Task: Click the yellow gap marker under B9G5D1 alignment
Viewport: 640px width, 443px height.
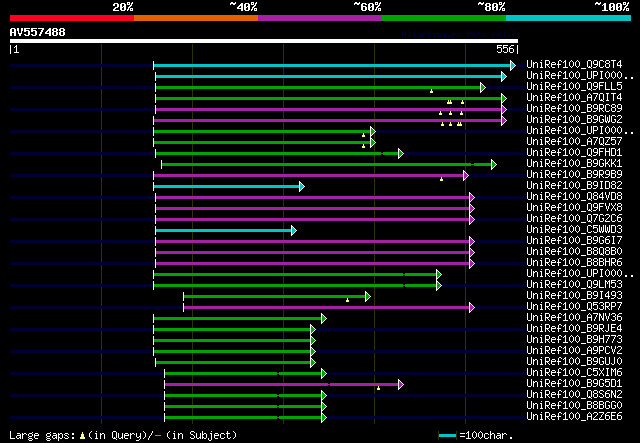Action: coord(378,388)
